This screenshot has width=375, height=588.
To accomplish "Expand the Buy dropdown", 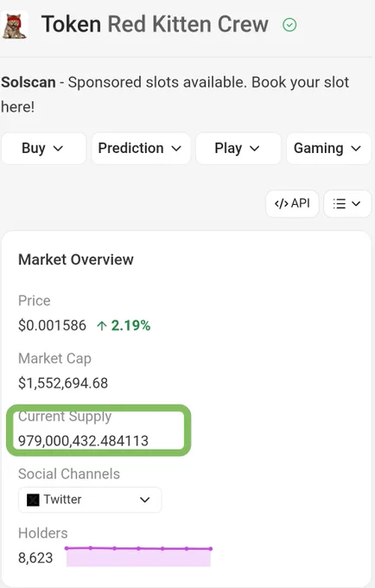I will [x=44, y=149].
